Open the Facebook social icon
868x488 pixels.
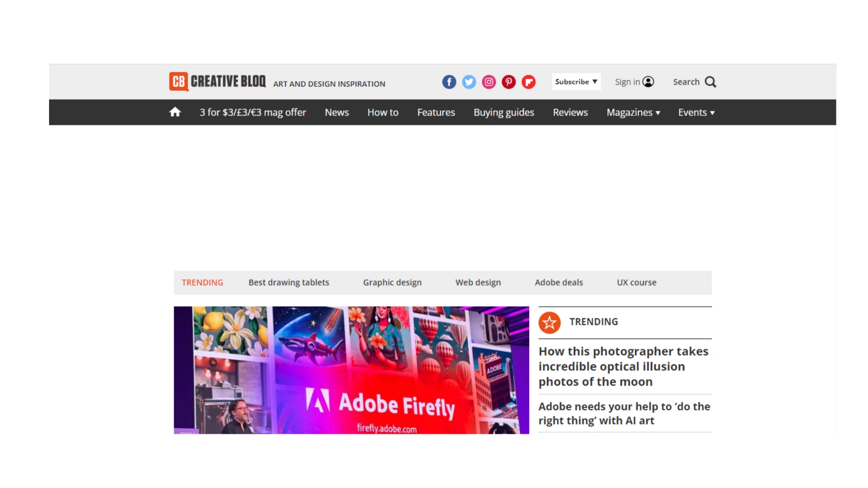point(449,82)
